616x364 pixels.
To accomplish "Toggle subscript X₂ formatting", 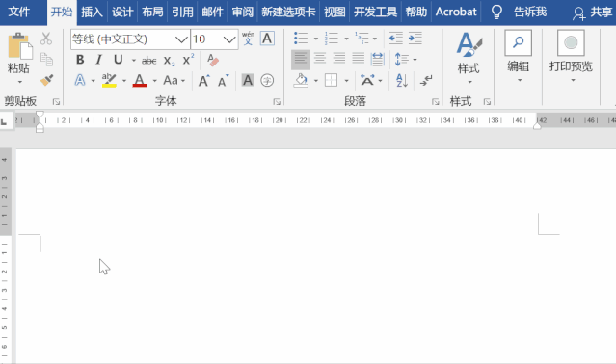I will click(x=169, y=61).
